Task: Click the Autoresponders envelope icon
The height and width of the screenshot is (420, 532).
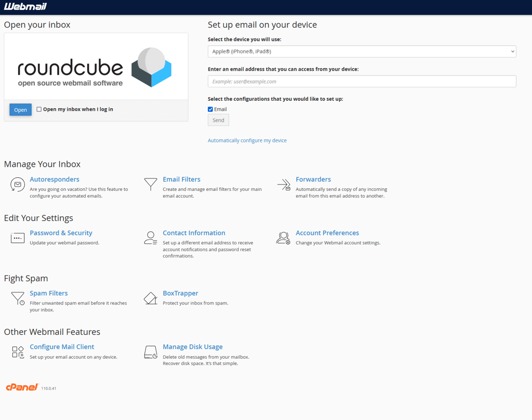Action: 17,185
